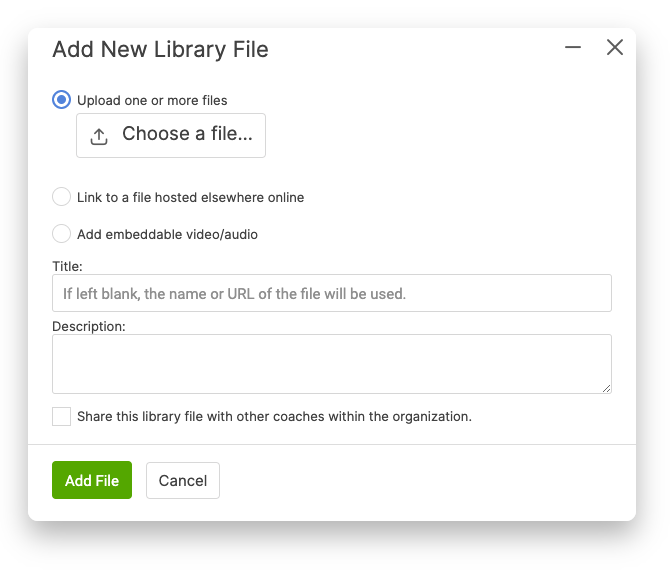Click the Description box resize handle

[606, 388]
